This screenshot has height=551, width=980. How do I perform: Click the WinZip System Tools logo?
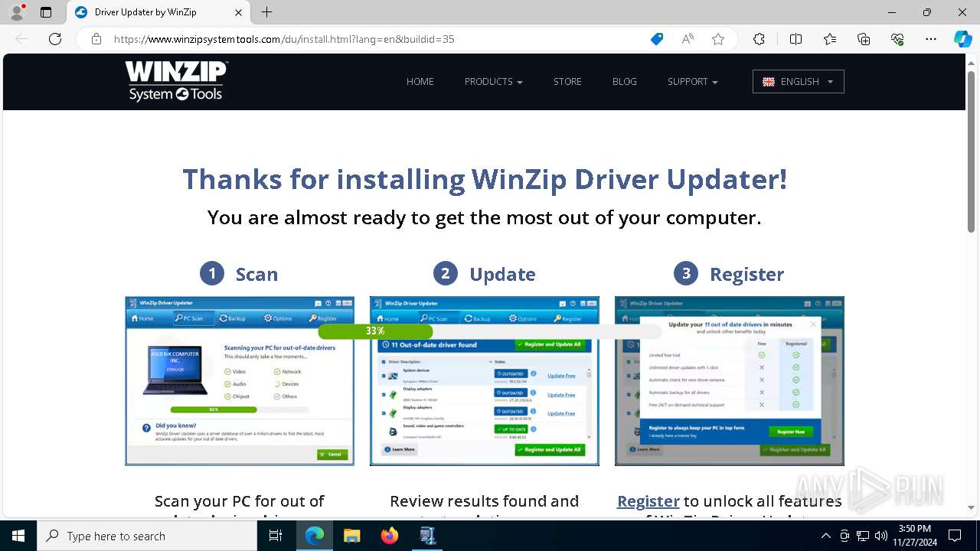tap(177, 81)
